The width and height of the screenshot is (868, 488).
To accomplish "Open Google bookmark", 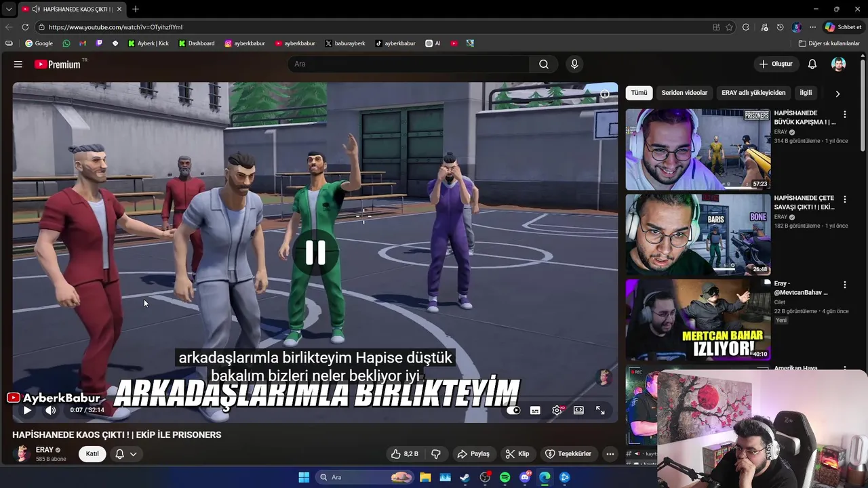I will pos(39,43).
